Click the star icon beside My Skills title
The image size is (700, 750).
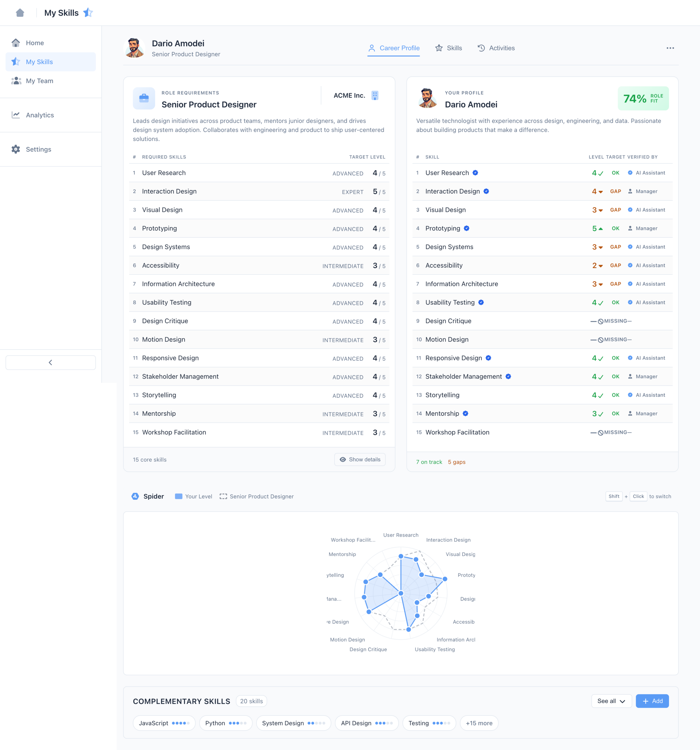click(88, 12)
